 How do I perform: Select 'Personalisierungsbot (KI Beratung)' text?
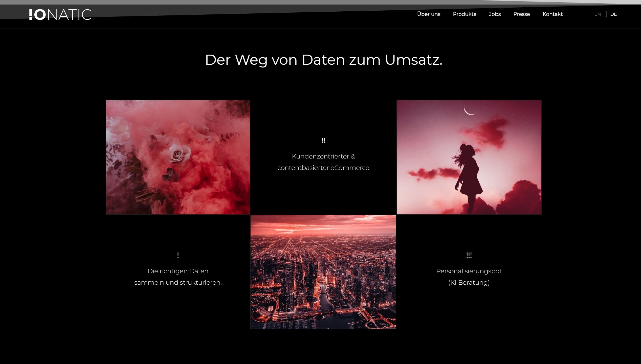(469, 277)
